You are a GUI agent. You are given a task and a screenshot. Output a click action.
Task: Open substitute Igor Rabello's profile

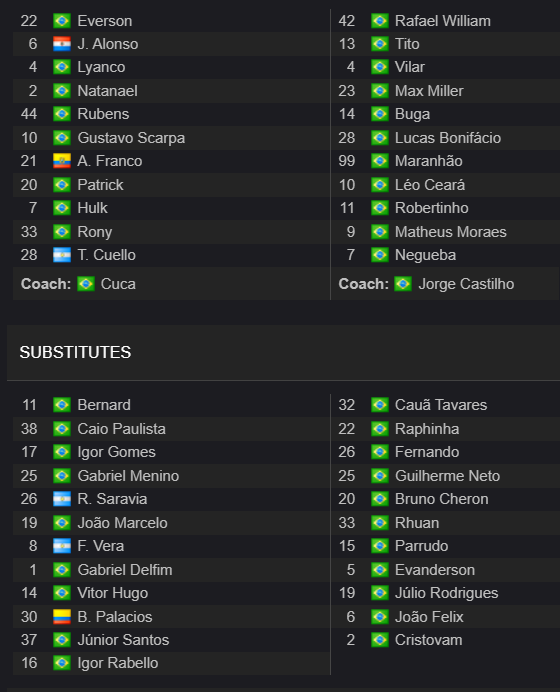pyautogui.click(x=118, y=663)
